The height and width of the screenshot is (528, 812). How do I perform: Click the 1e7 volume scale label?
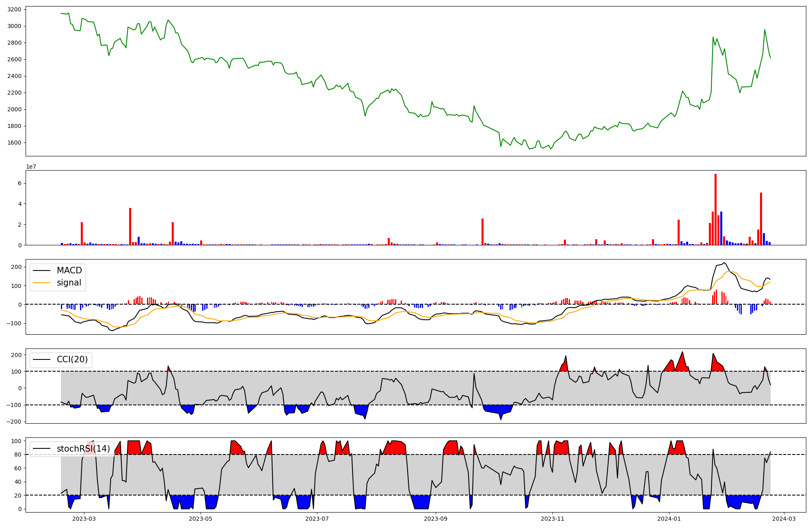[x=31, y=167]
